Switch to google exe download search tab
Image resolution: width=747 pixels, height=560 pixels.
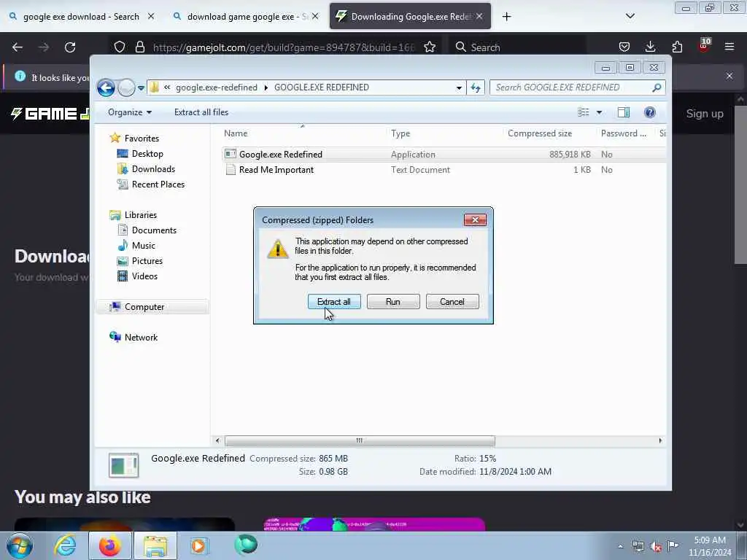(x=81, y=17)
